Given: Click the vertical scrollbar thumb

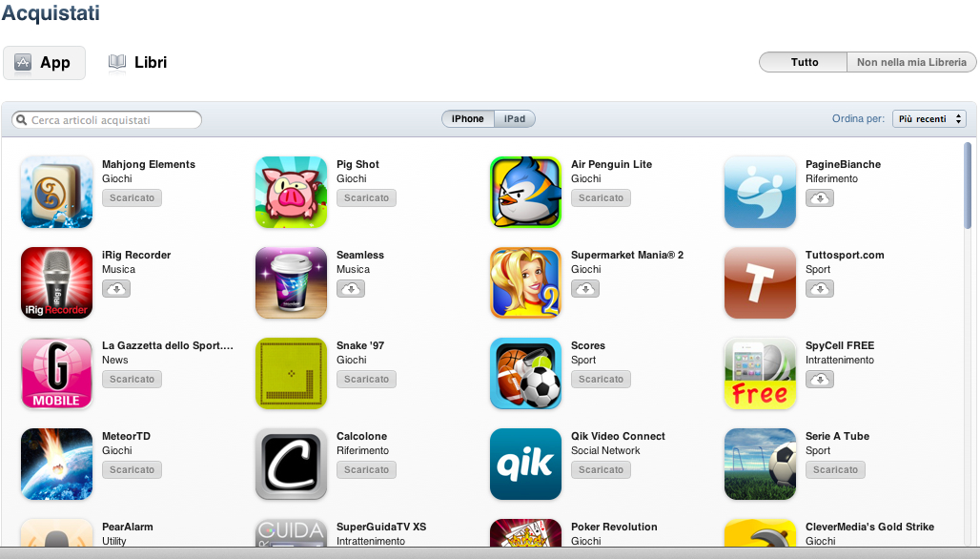Looking at the screenshot, I should 968,186.
